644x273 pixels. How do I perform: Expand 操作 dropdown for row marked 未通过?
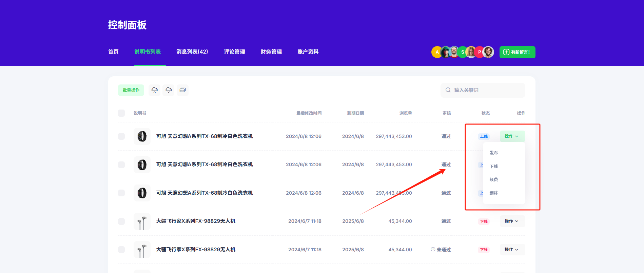click(x=512, y=250)
